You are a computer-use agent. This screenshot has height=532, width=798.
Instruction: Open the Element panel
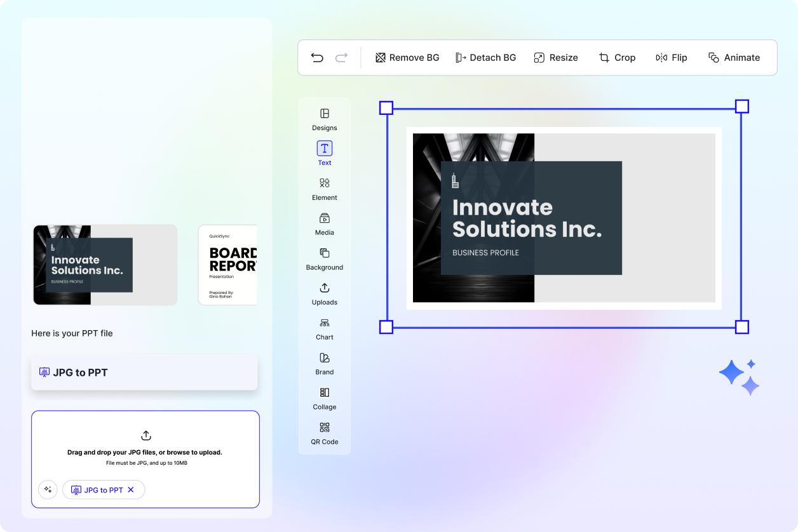pyautogui.click(x=324, y=189)
